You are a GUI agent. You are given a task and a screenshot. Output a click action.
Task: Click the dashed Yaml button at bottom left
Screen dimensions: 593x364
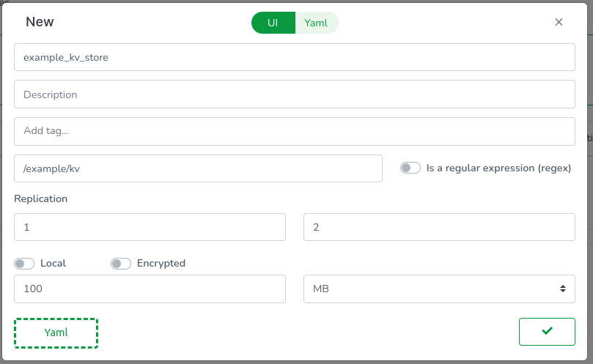(56, 333)
